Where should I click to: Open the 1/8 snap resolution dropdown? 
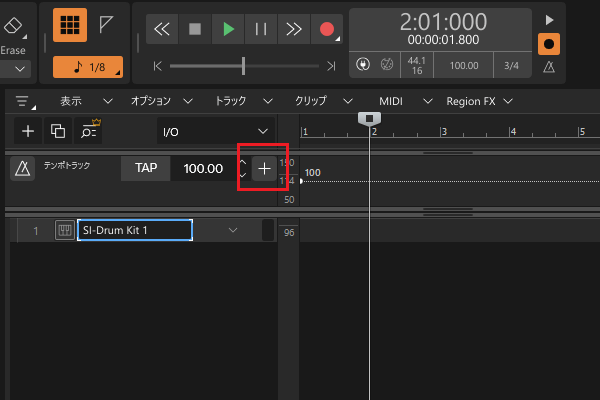pyautogui.click(x=87, y=67)
